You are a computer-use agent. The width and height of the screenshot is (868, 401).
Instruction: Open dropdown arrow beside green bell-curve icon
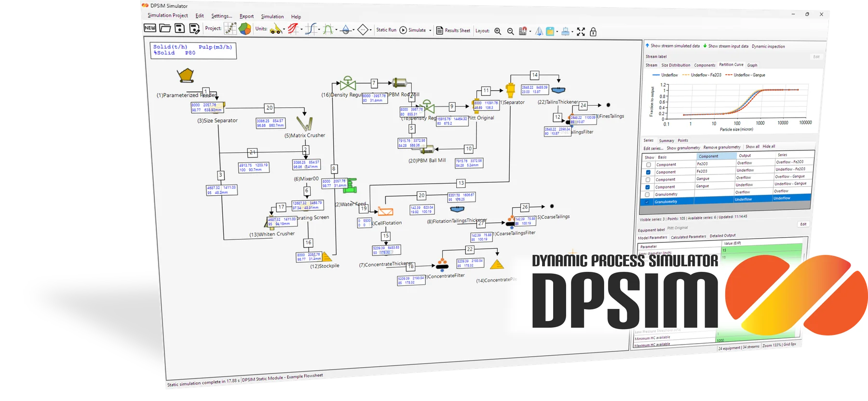pyautogui.click(x=336, y=30)
